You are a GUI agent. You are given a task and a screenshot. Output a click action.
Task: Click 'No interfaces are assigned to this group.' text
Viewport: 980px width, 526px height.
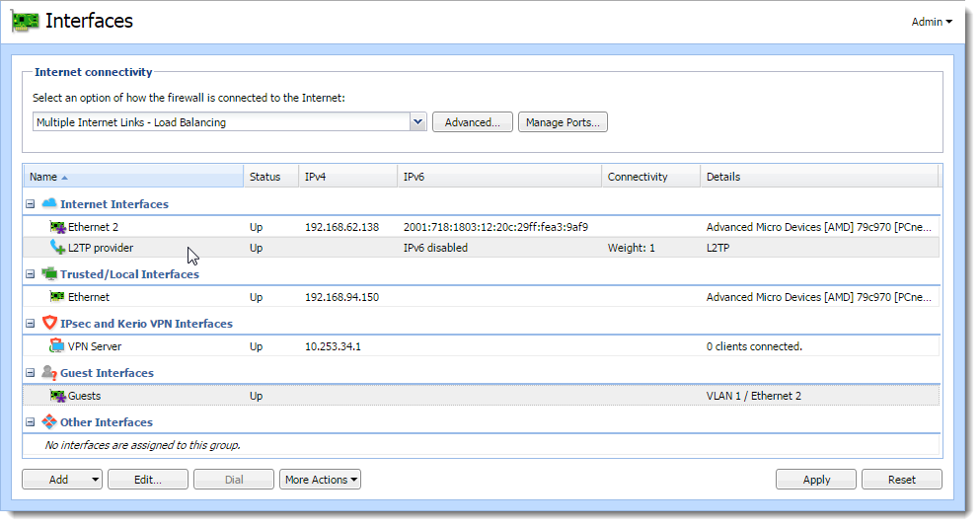(x=142, y=445)
